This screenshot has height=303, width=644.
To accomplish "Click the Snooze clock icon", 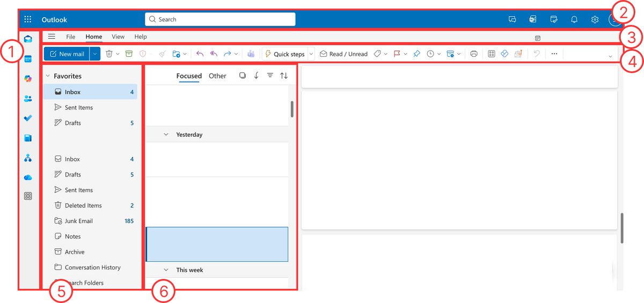I will click(x=430, y=54).
